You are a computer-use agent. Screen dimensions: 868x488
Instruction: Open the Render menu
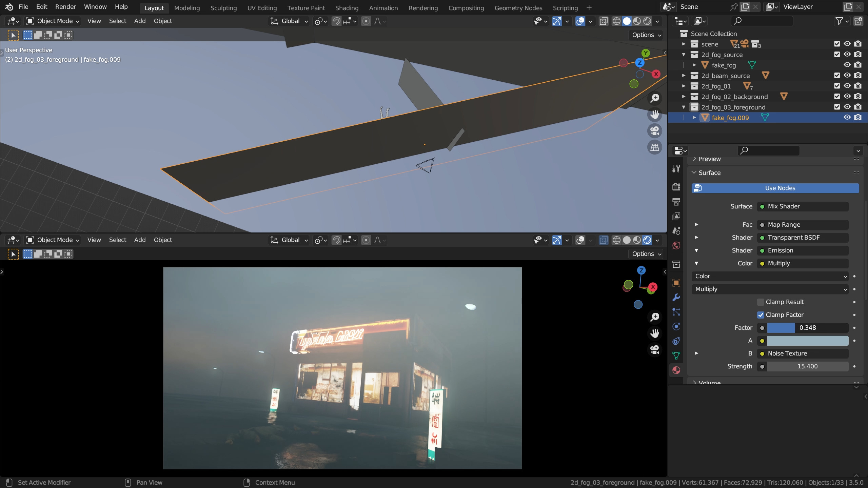[65, 6]
